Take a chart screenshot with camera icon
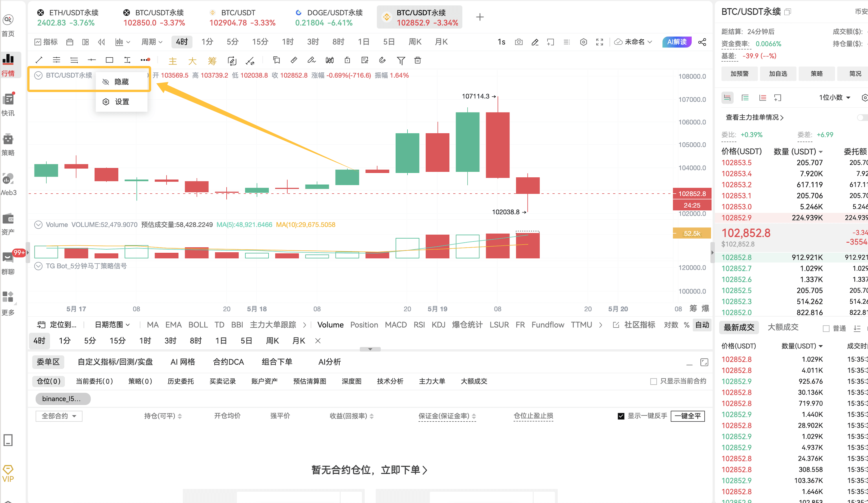868x503 pixels. point(518,42)
